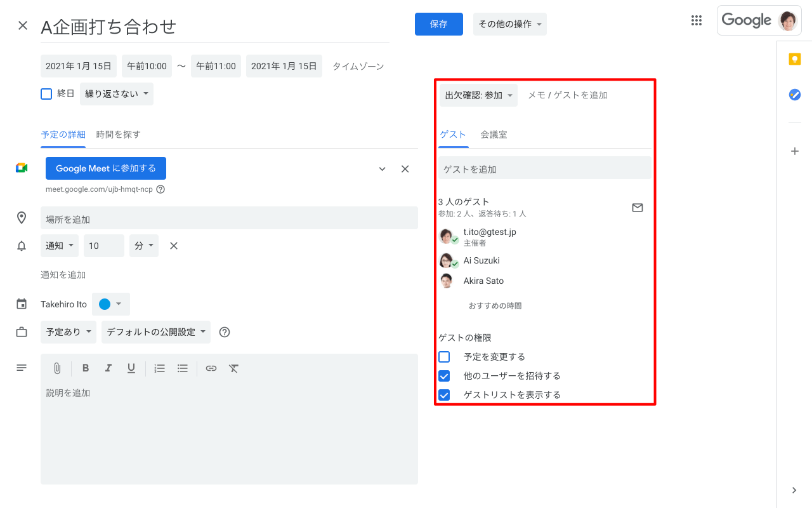Open the デフォルトの公開設定 dropdown
812x508 pixels.
[156, 332]
